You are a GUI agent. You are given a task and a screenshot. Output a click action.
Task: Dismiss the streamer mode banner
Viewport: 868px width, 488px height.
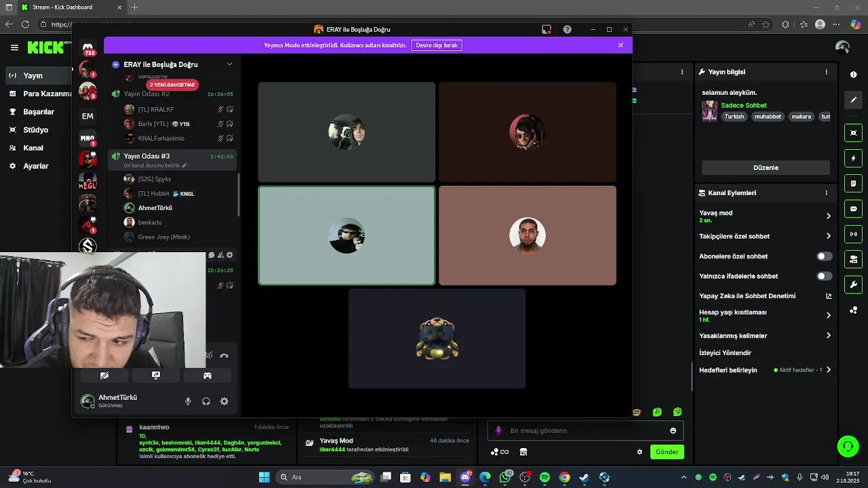620,45
